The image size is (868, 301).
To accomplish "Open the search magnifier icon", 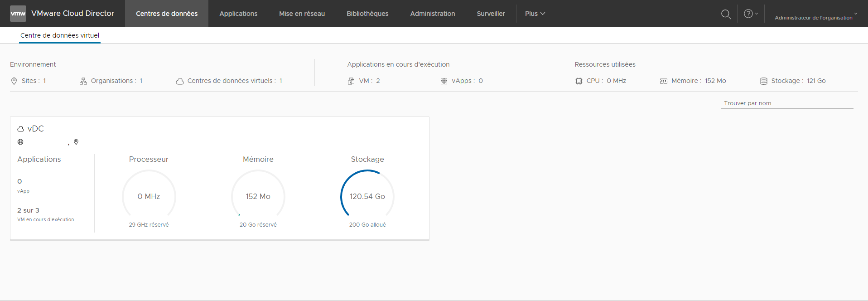I will 726,14.
